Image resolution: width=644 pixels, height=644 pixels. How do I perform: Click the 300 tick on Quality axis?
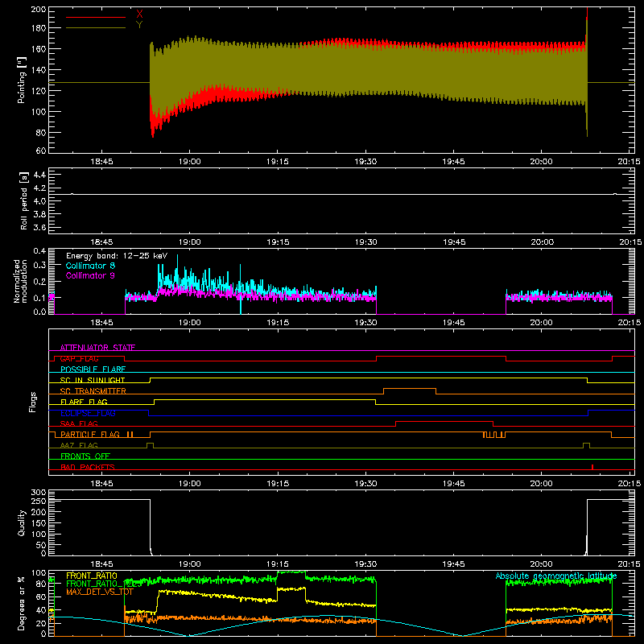coord(39,493)
